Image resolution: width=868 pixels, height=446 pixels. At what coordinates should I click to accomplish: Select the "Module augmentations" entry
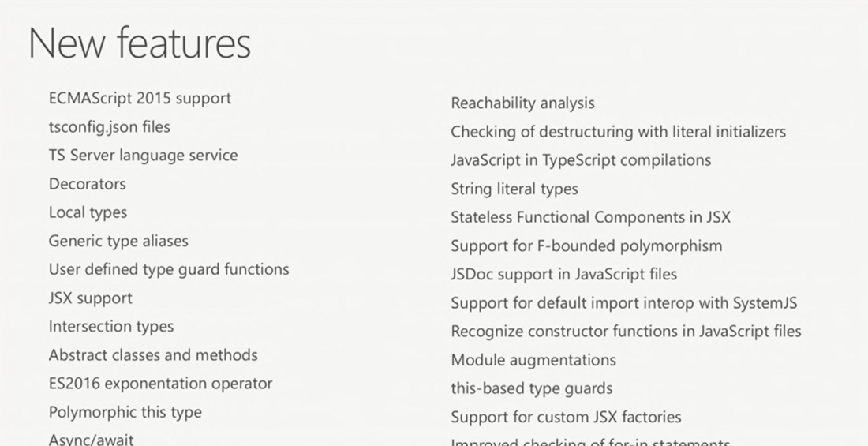533,360
